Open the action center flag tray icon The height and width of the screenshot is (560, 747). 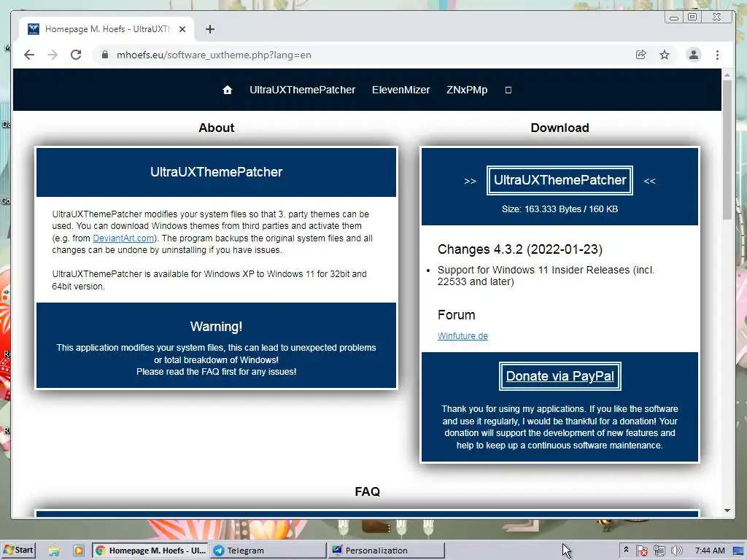coord(642,551)
